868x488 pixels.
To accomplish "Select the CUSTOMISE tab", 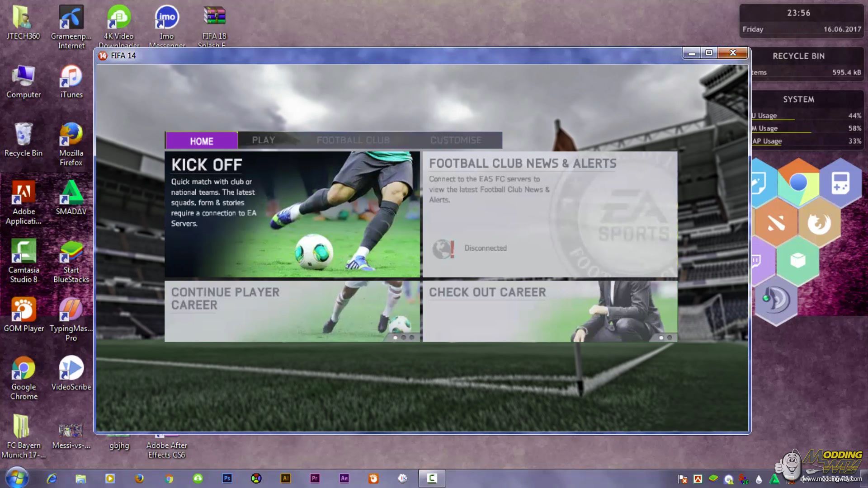I will (x=456, y=140).
